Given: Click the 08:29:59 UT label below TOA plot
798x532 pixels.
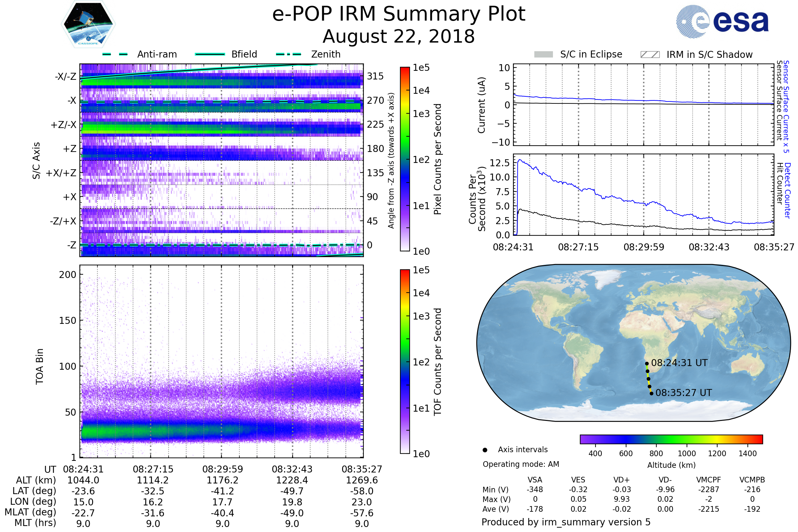Looking at the screenshot, I should click(222, 469).
